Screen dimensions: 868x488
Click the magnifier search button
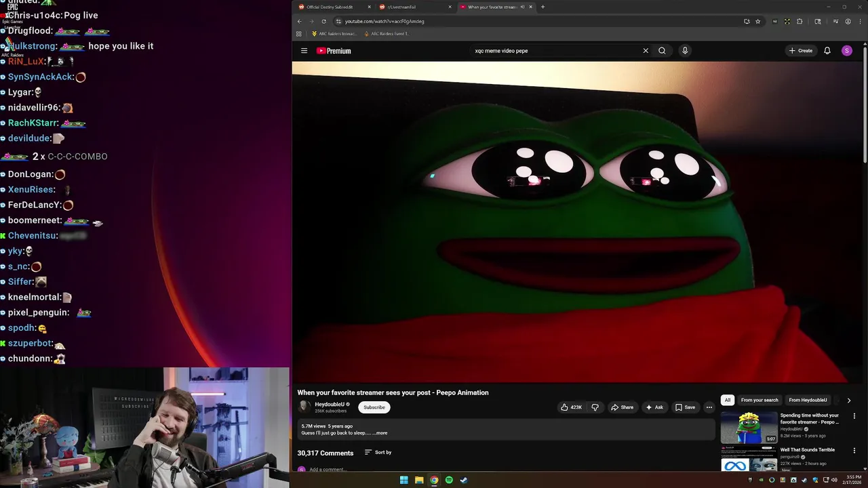(662, 51)
